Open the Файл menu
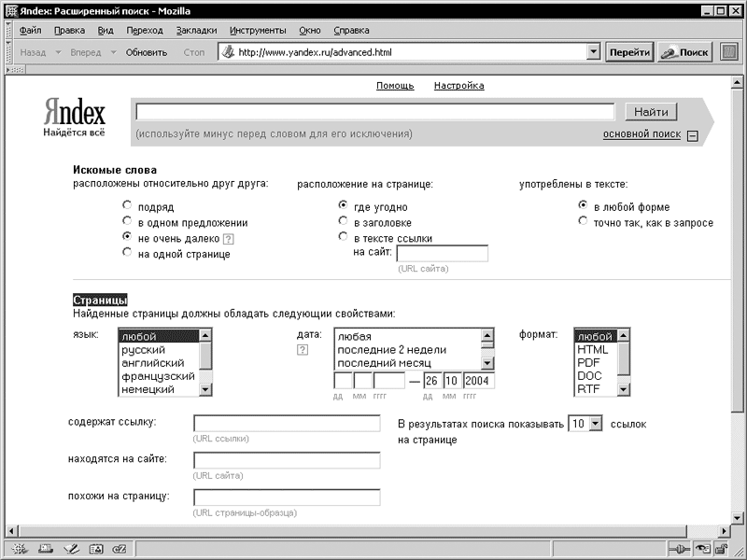The width and height of the screenshot is (747, 560). point(31,31)
